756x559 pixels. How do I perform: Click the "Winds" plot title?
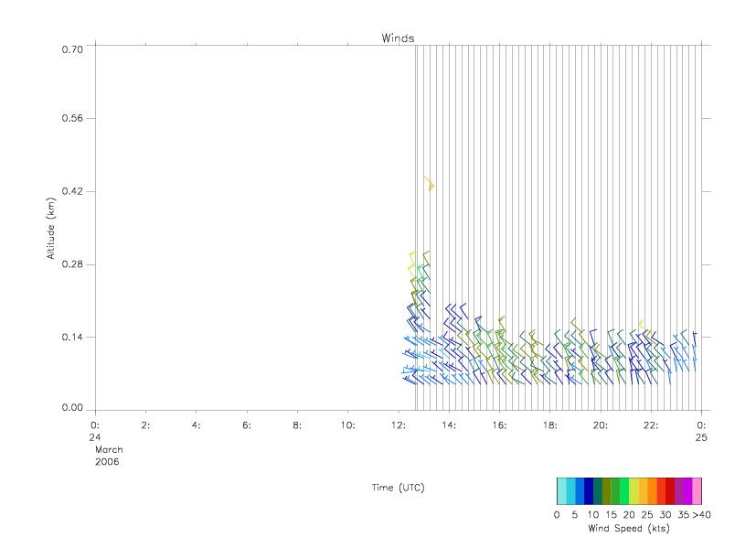click(398, 38)
